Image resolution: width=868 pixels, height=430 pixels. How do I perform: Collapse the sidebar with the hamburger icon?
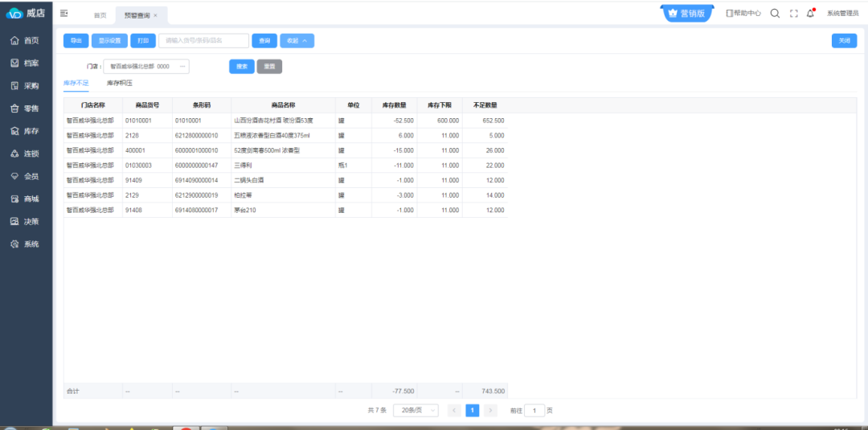[x=64, y=14]
